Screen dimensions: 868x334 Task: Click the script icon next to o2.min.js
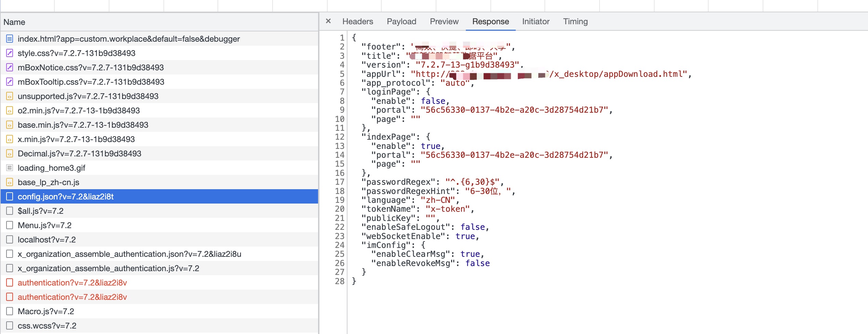click(x=10, y=111)
